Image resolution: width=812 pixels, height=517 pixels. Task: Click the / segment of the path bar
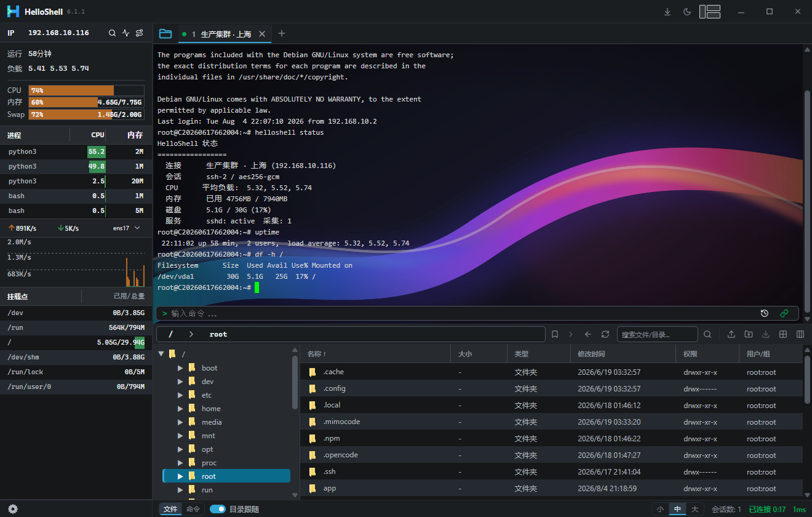(x=170, y=334)
